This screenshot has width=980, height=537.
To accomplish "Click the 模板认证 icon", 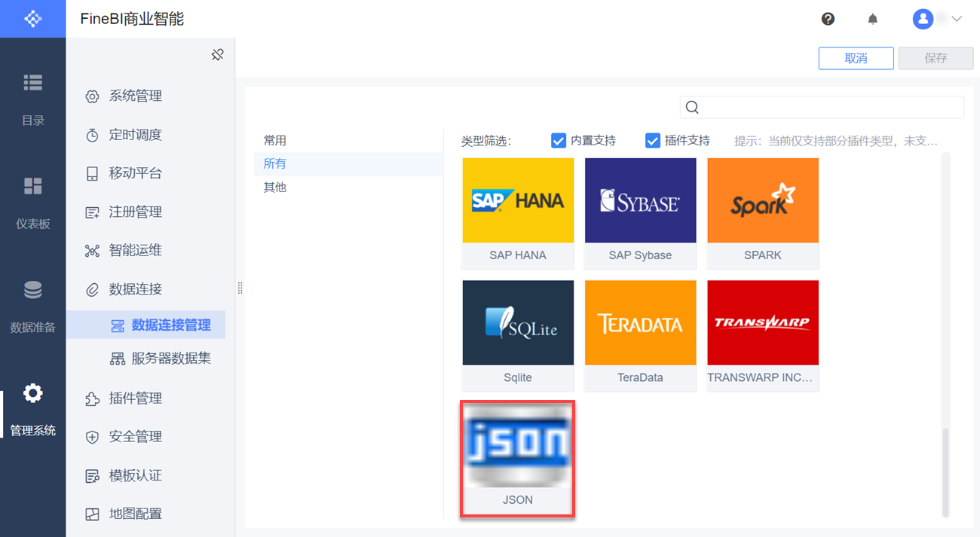I will pos(92,476).
